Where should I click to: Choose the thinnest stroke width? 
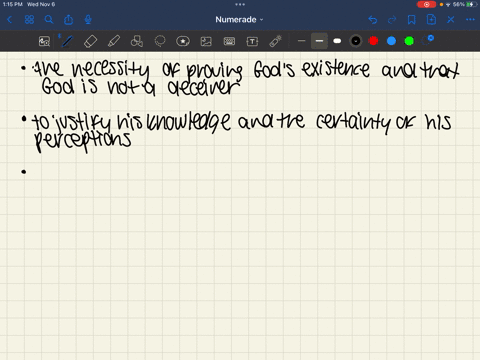tap(302, 41)
